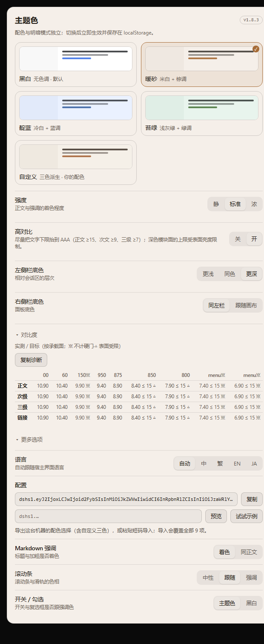The image size is (264, 644).
Task: Click the 正文 row header
Action: click(x=23, y=386)
